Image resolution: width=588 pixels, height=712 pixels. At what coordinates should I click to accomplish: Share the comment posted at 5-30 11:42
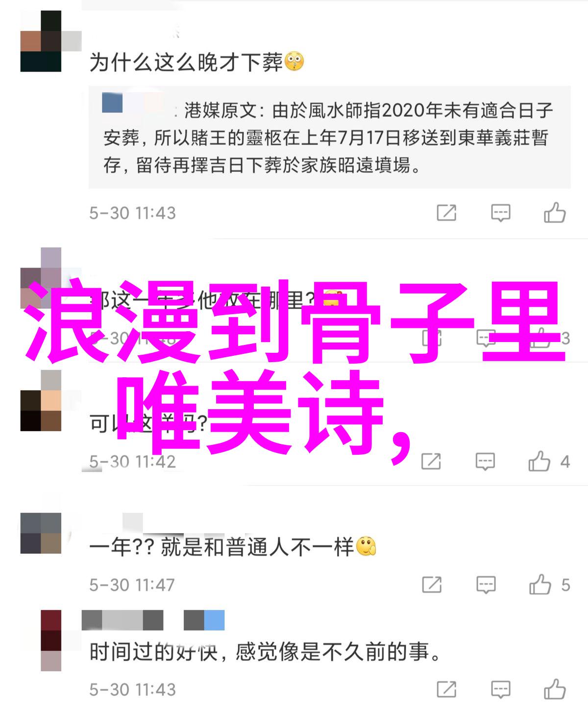431,462
